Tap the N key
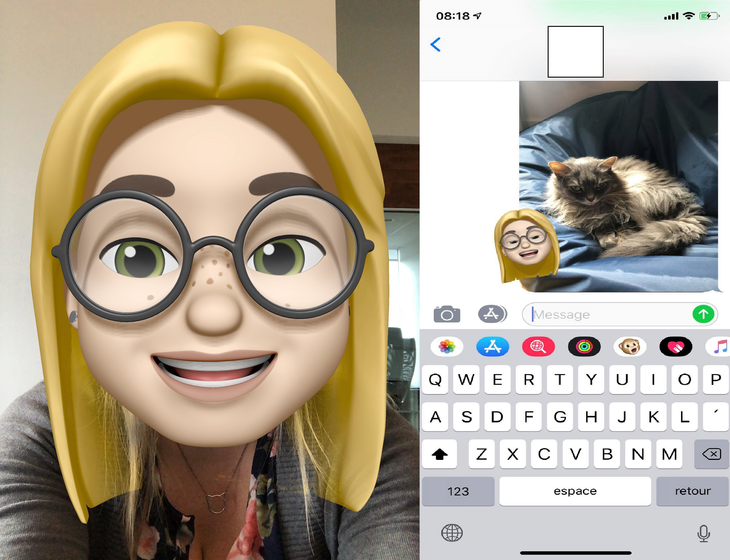The height and width of the screenshot is (560, 730). pyautogui.click(x=638, y=454)
